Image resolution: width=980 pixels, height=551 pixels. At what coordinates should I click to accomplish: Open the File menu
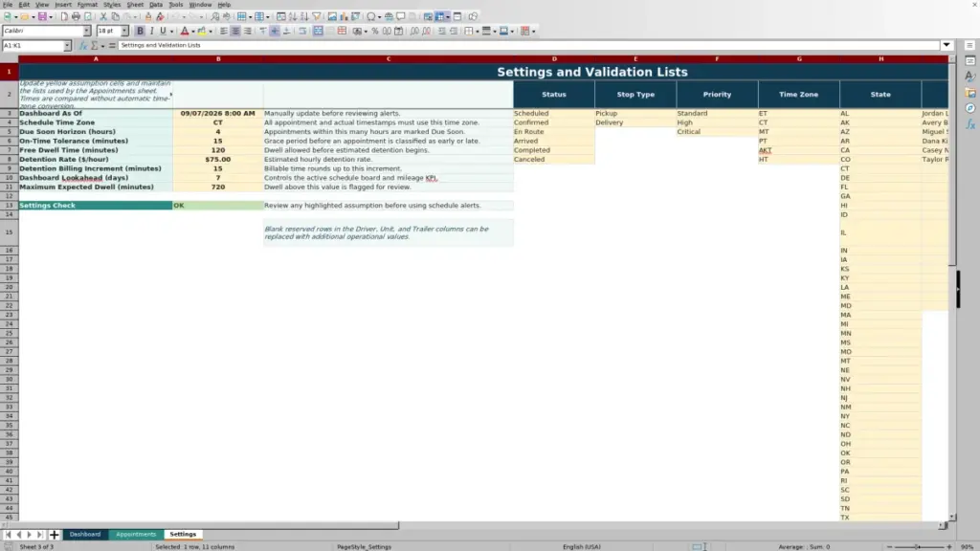(8, 5)
